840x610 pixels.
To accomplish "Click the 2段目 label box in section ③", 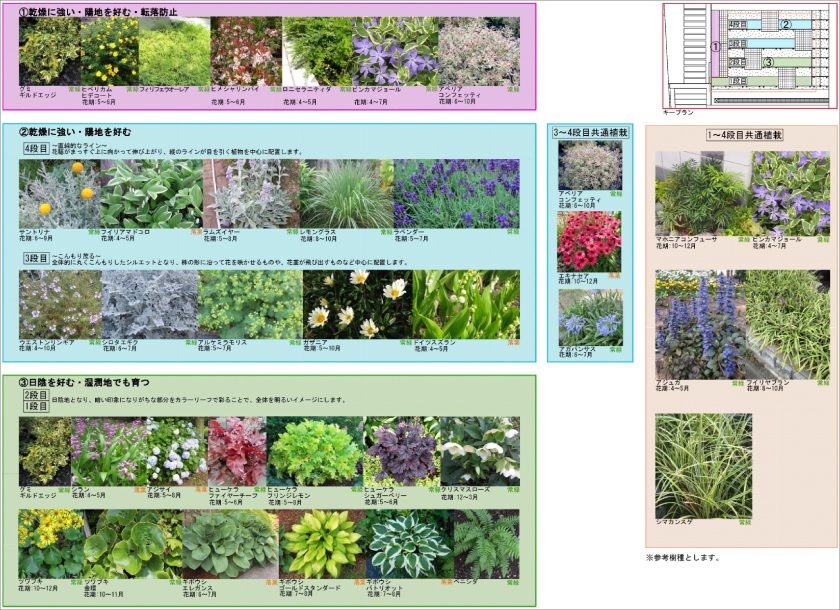I will 36,395.
